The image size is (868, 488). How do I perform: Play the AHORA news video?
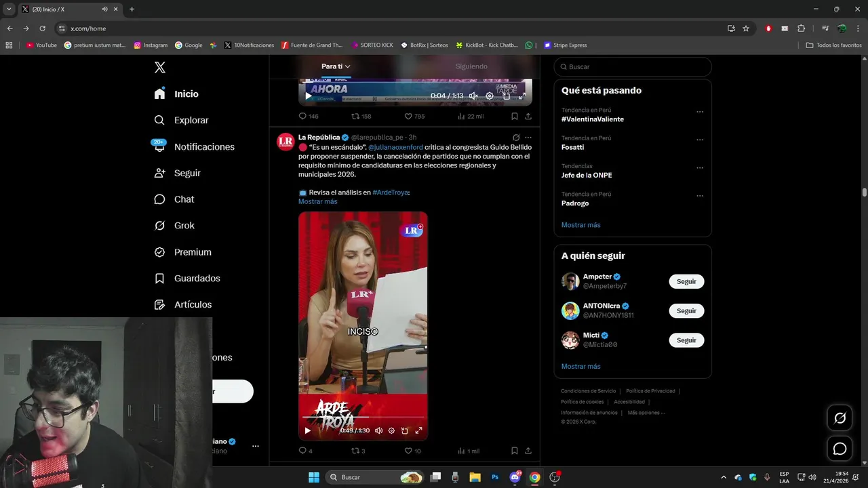pos(309,96)
